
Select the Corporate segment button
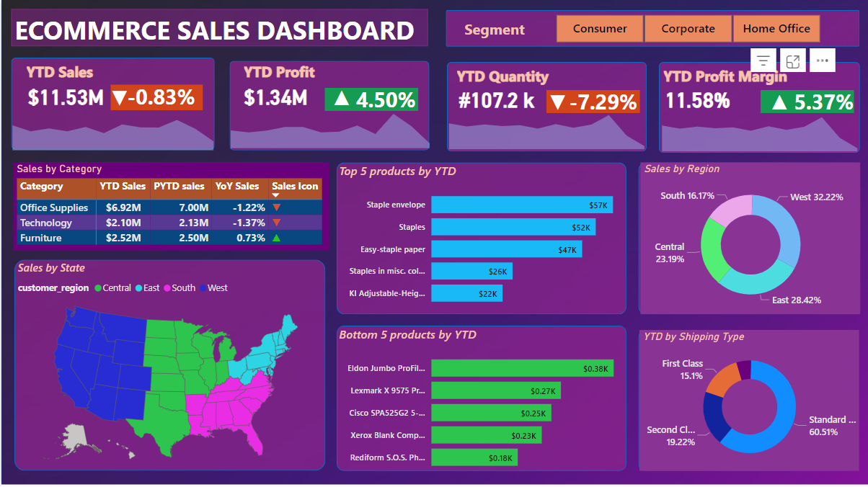(x=688, y=28)
